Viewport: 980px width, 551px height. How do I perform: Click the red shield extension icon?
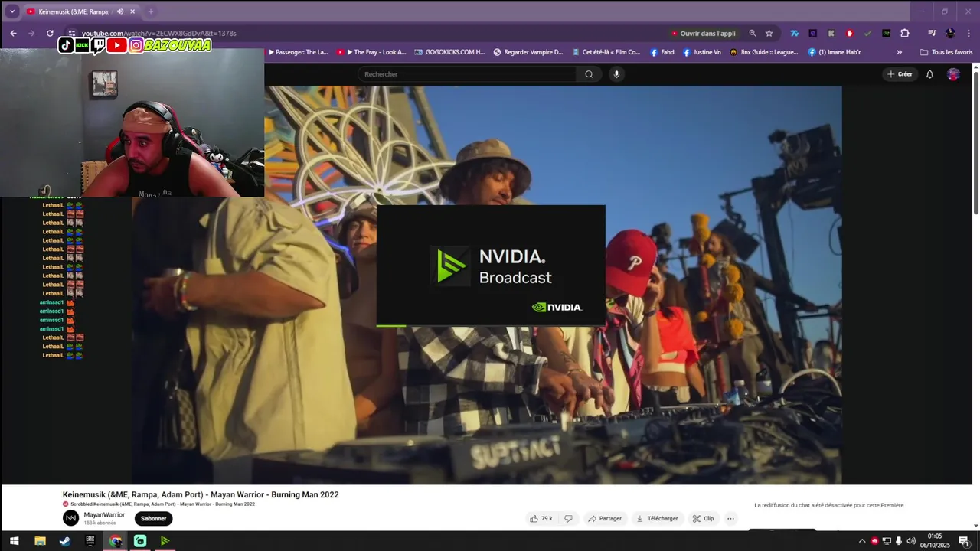pyautogui.click(x=849, y=33)
